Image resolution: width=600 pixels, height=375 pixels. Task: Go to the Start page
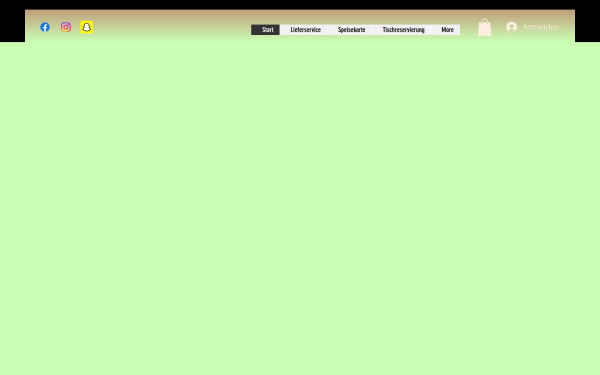[x=266, y=30]
